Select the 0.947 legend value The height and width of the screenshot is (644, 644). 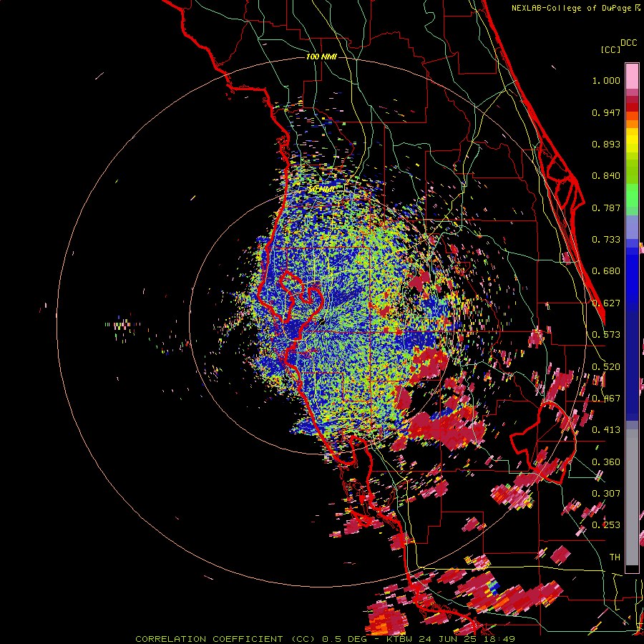pyautogui.click(x=606, y=112)
